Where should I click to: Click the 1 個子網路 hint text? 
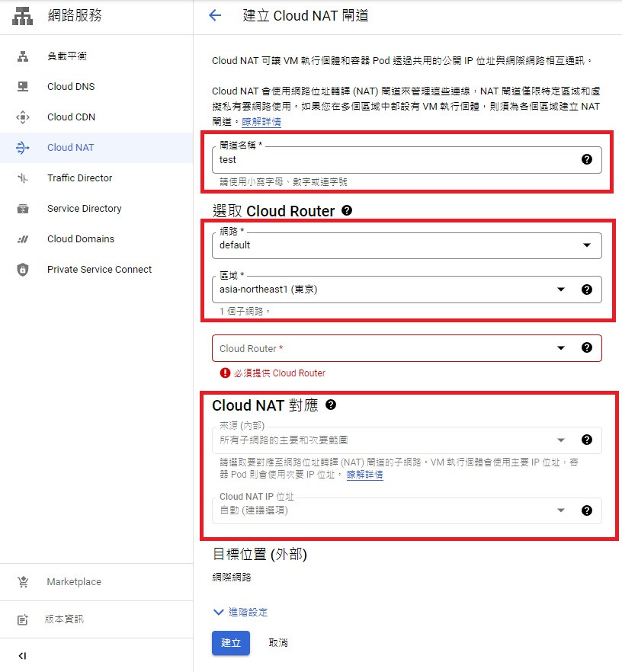pyautogui.click(x=245, y=311)
